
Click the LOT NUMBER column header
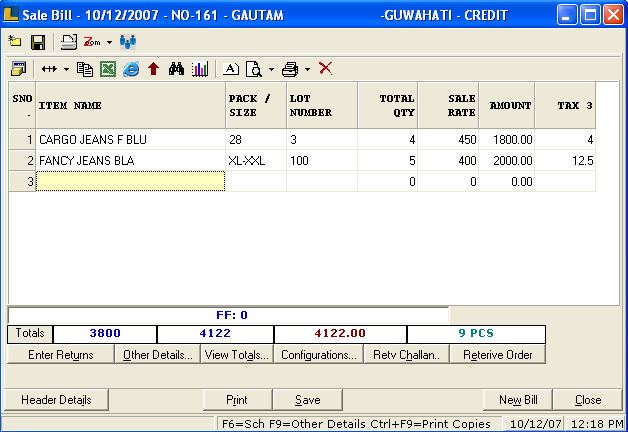tap(322, 106)
